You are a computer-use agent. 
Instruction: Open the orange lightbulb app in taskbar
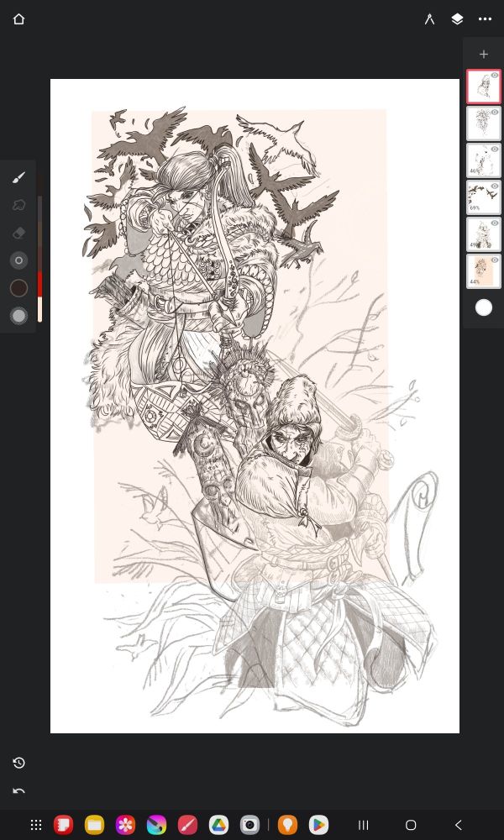pyautogui.click(x=287, y=825)
